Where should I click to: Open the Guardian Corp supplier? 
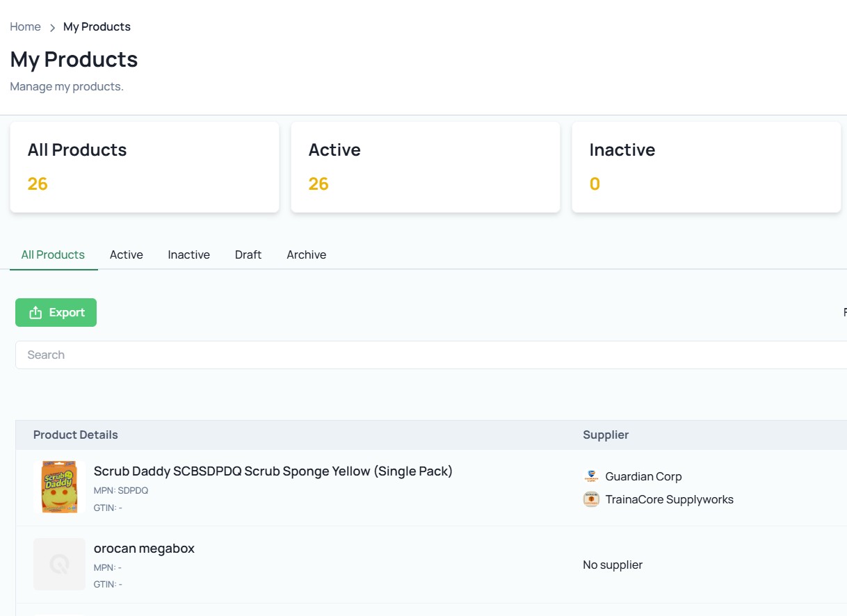644,476
